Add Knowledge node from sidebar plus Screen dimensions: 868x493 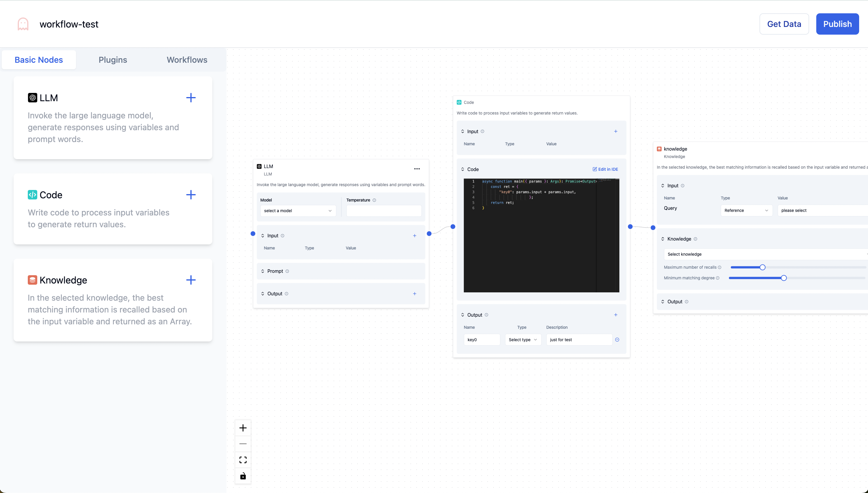click(191, 280)
